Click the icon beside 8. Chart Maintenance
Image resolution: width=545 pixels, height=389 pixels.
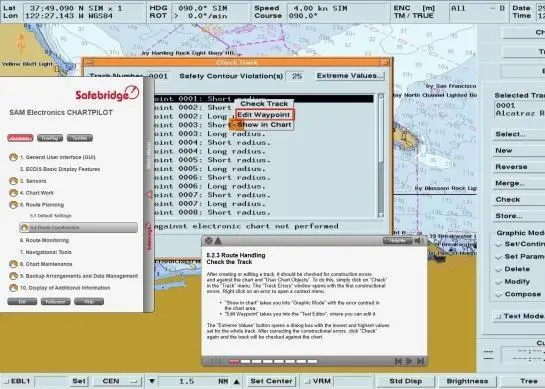[x=13, y=264]
